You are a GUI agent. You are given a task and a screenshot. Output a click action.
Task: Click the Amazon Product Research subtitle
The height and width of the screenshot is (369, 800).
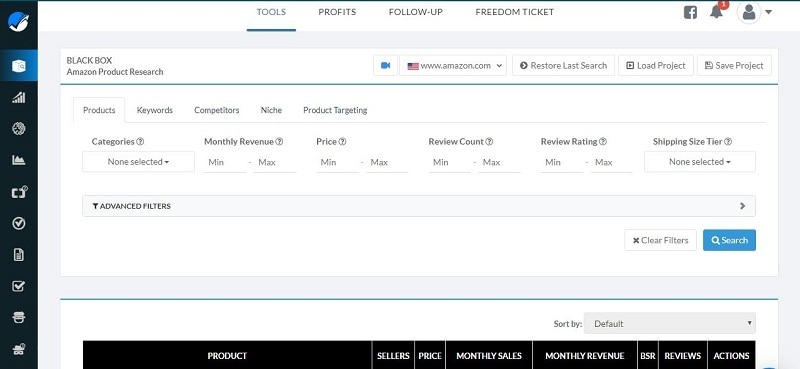point(115,72)
